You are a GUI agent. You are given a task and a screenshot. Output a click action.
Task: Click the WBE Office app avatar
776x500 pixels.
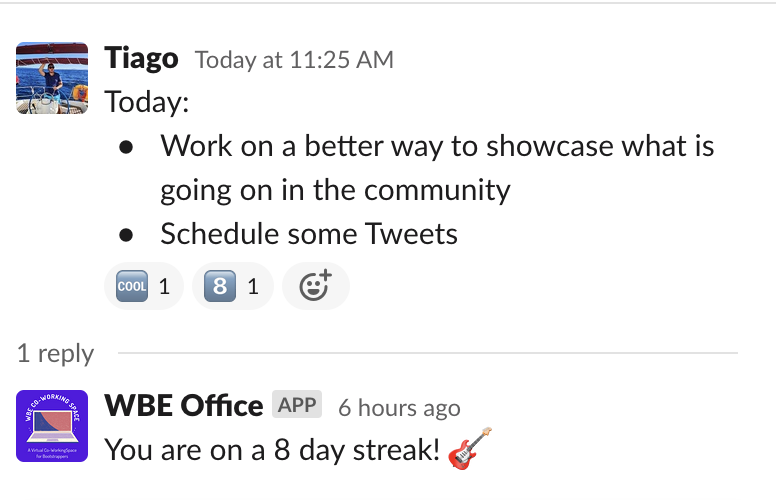click(53, 426)
